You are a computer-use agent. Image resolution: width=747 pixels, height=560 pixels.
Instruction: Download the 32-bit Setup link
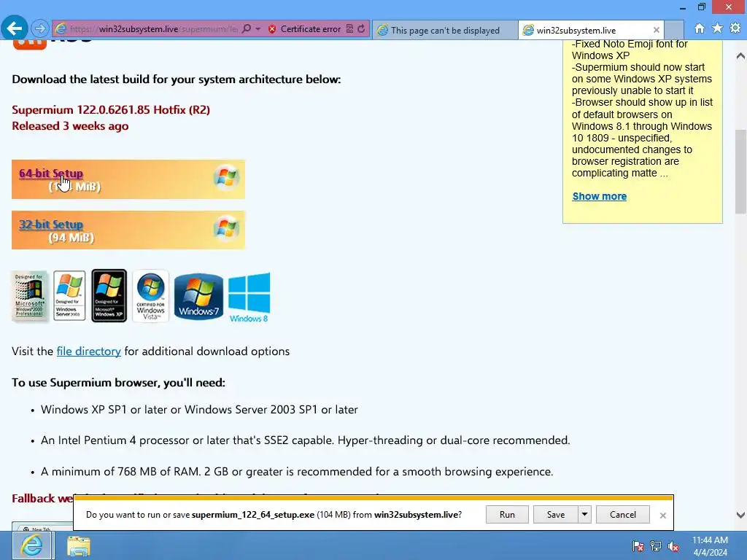coord(51,225)
